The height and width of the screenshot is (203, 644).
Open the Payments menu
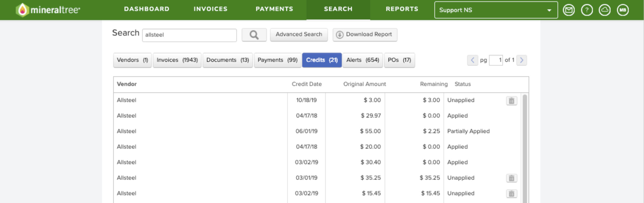click(274, 9)
